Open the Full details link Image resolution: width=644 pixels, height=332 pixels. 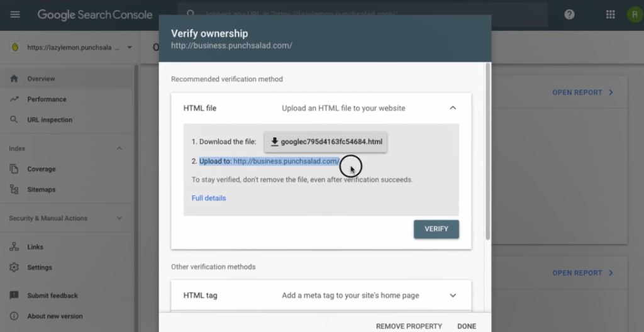[x=209, y=198]
